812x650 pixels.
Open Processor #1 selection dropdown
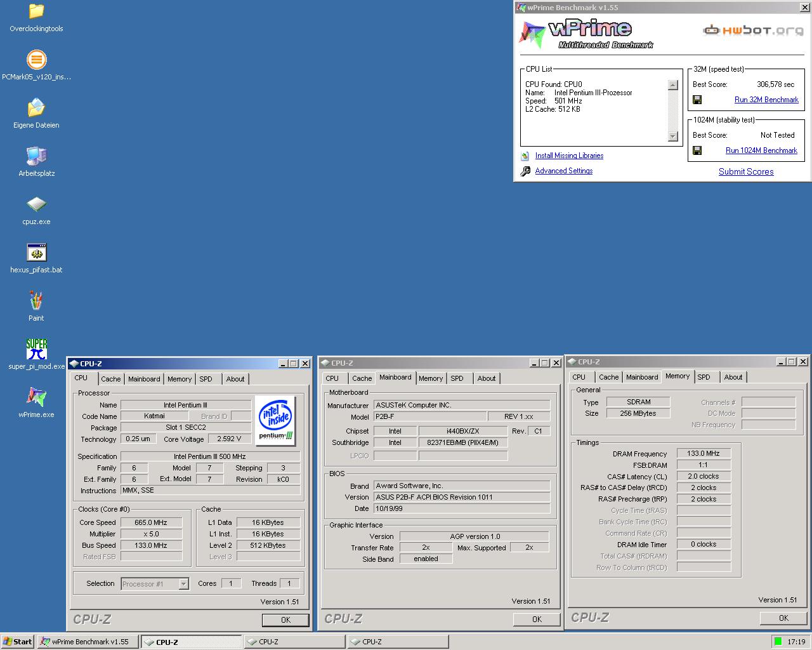click(183, 584)
